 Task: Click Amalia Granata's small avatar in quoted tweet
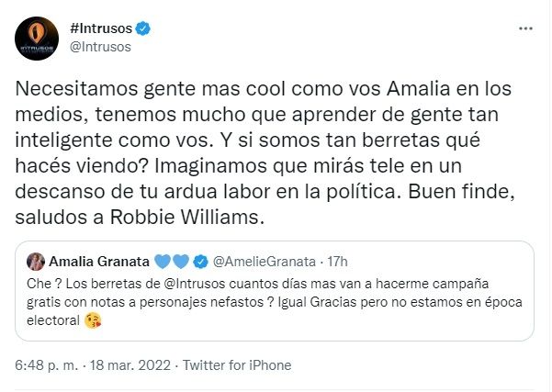tap(38, 260)
